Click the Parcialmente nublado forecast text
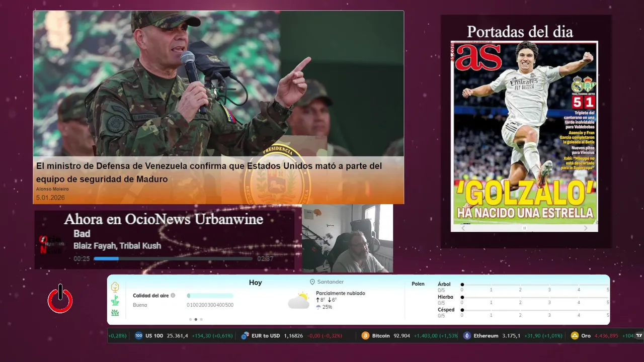644x362 pixels. coord(341,293)
